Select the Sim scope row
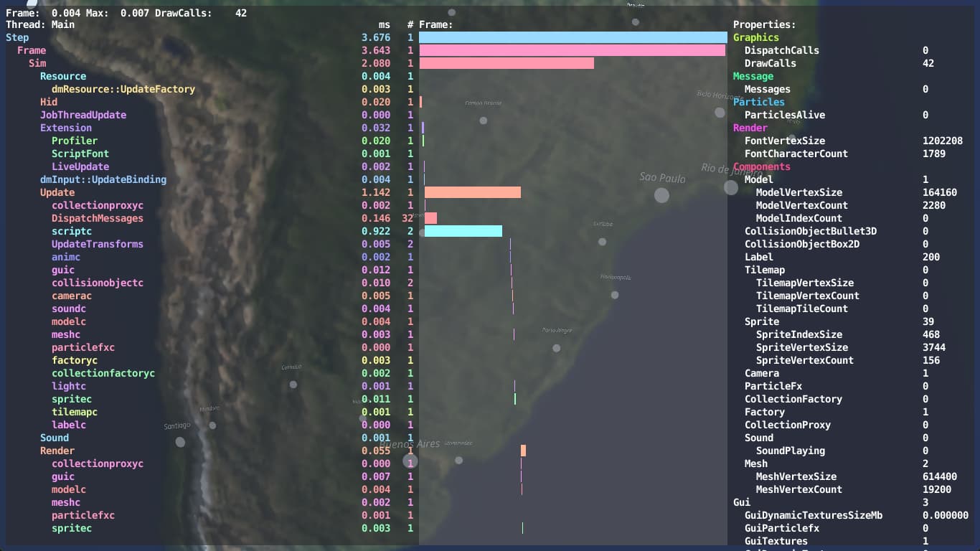This screenshot has width=980, height=551. (37, 63)
